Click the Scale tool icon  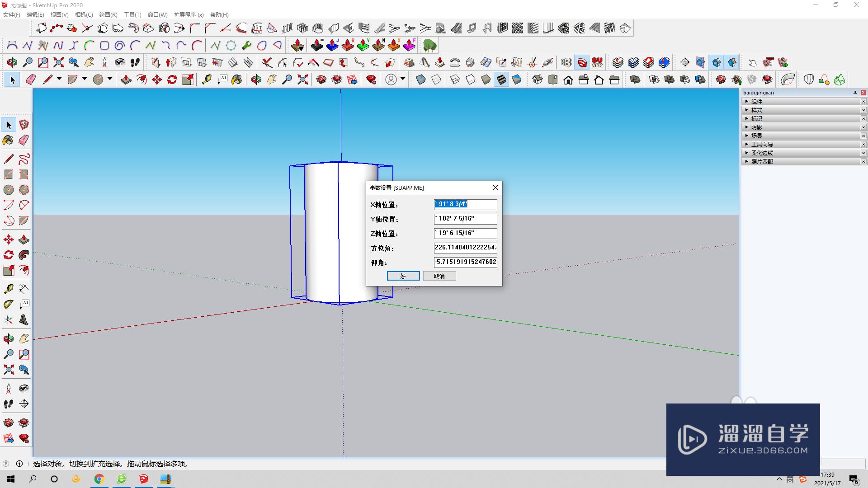point(189,80)
